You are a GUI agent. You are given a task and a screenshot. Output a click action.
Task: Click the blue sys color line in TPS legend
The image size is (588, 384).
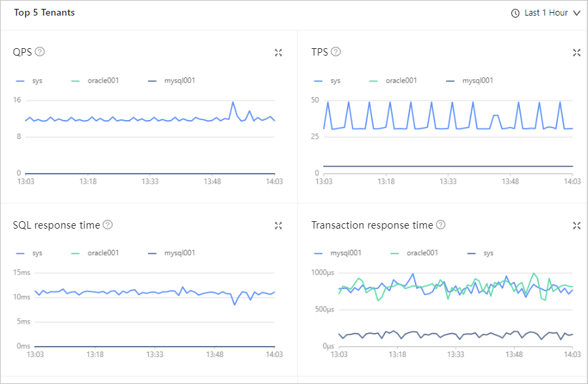point(318,80)
